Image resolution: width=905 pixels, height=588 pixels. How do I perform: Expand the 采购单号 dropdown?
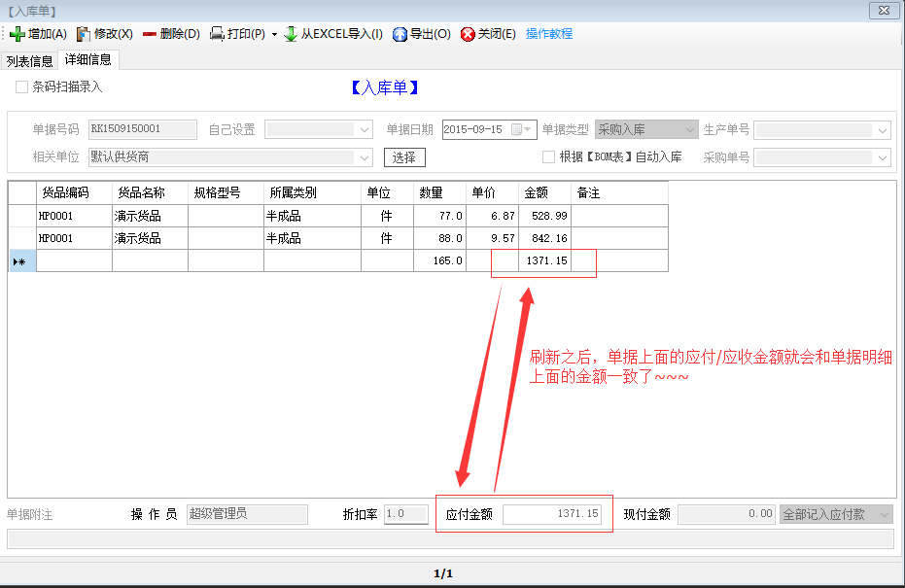[883, 157]
